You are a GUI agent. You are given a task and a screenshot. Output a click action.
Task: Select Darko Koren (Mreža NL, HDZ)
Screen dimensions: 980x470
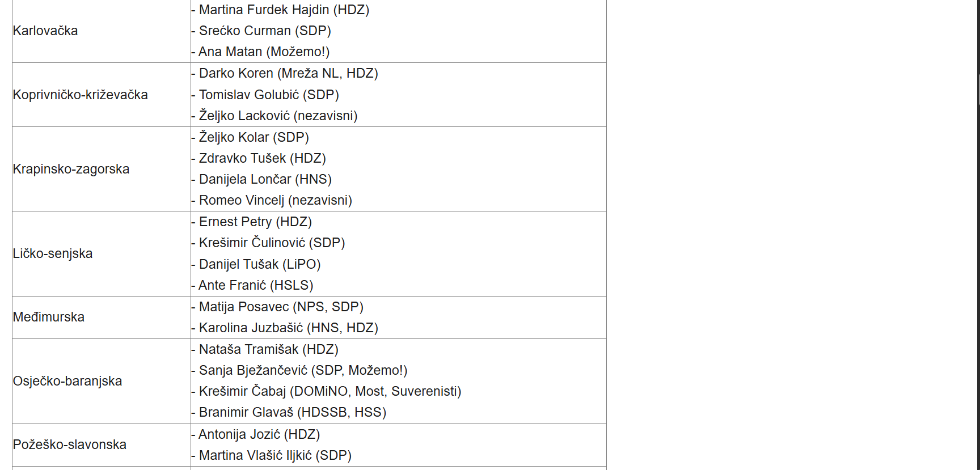[288, 74]
